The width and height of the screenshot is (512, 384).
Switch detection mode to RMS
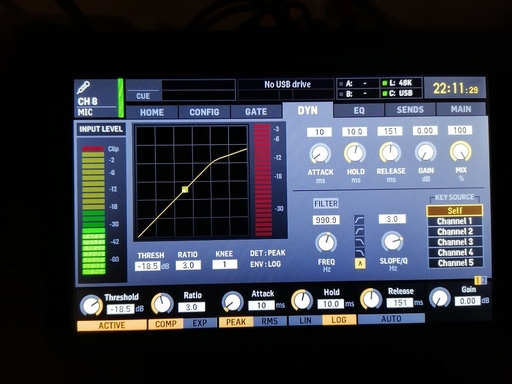[x=269, y=321]
